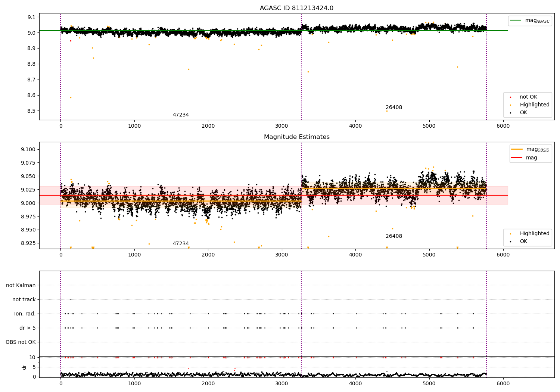This screenshot has height=392, width=560.
Task: Click the '8.5' y-axis tick label
Action: (31, 111)
